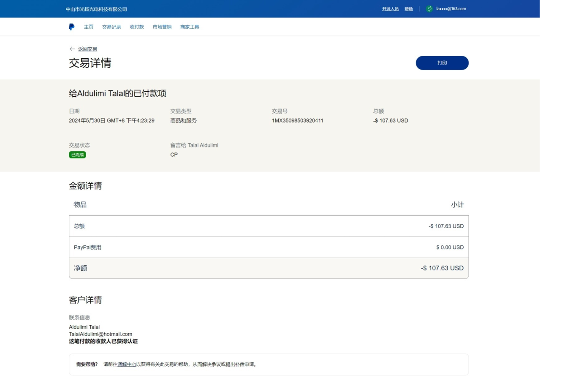Screen dimensions: 573x392
Task: Click the PayPal logo icon
Action: point(71,27)
